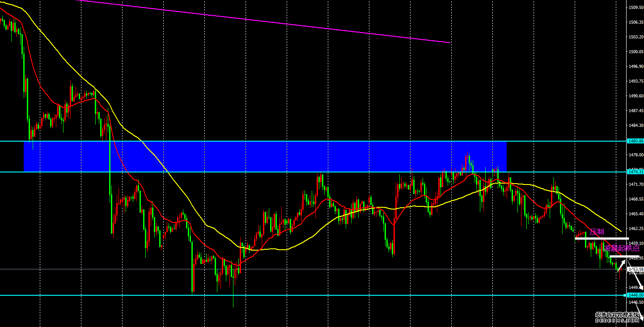Click the 1471.70 price axis label
Viewport: 644px width, 327px height.
coord(636,184)
